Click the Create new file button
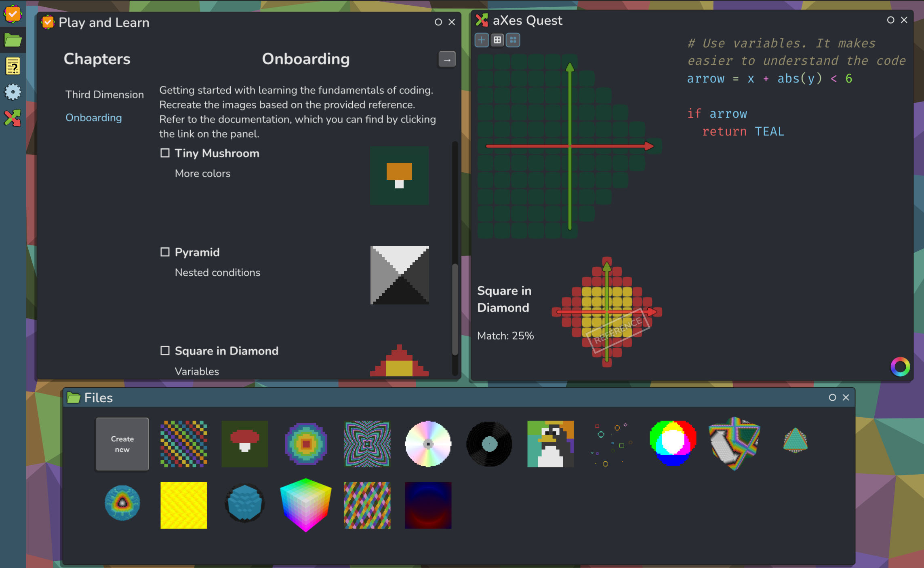 click(122, 444)
